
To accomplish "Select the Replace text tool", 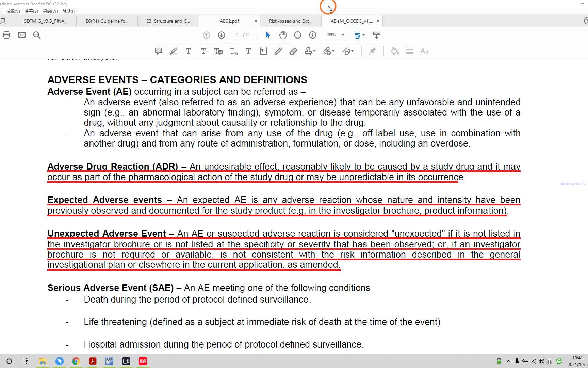I will [x=218, y=51].
